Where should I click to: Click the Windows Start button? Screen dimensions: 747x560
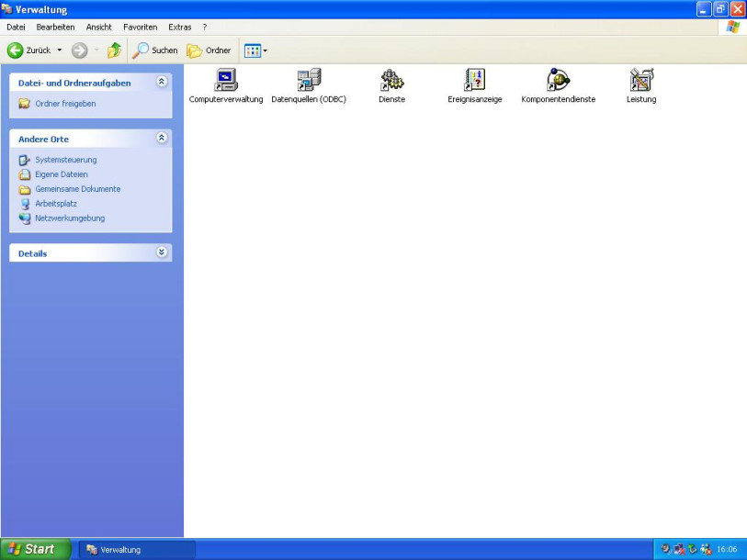32,549
